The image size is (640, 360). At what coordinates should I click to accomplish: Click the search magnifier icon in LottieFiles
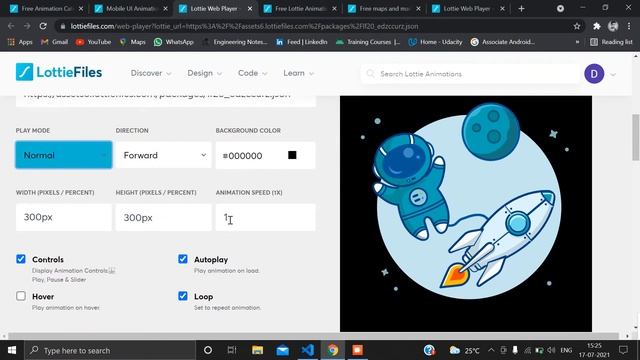[370, 73]
